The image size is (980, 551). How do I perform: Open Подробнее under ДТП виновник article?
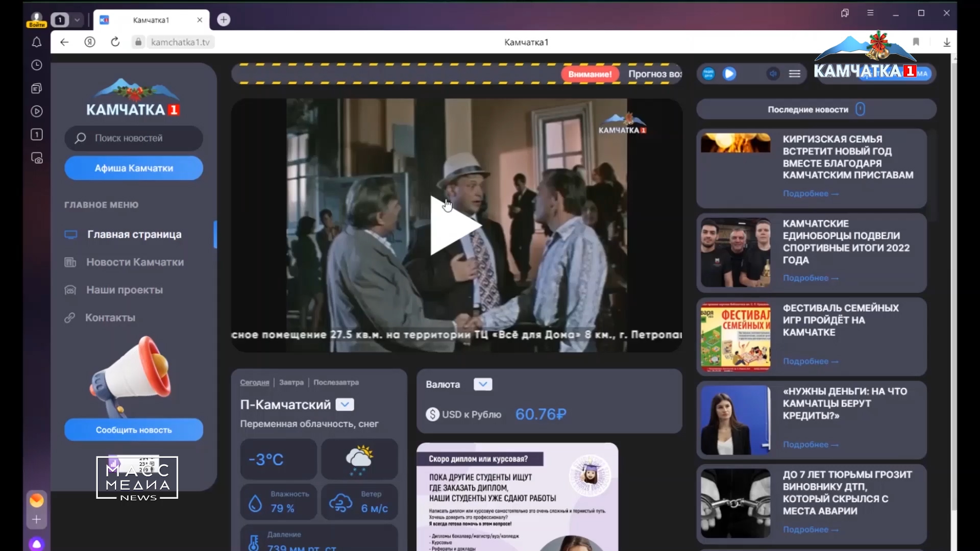pos(811,530)
